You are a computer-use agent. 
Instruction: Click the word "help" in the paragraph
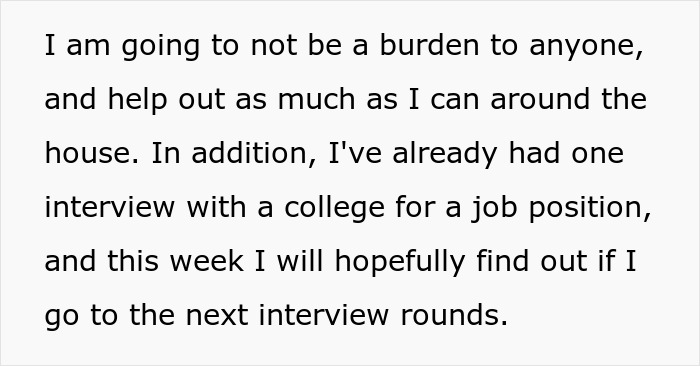coord(138,101)
